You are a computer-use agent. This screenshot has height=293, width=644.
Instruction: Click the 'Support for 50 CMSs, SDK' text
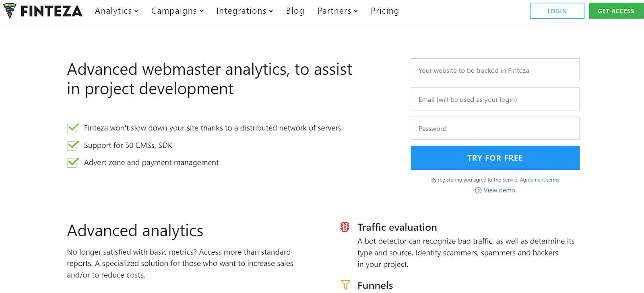tap(128, 145)
